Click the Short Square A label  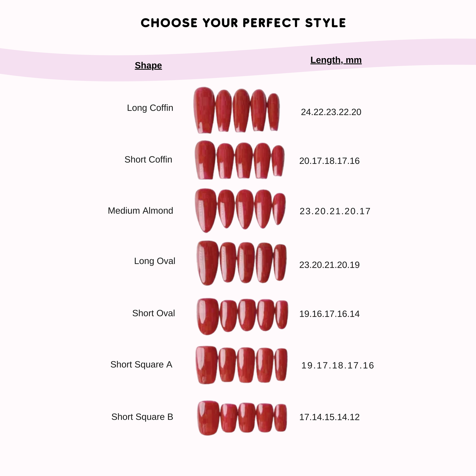[x=141, y=364]
